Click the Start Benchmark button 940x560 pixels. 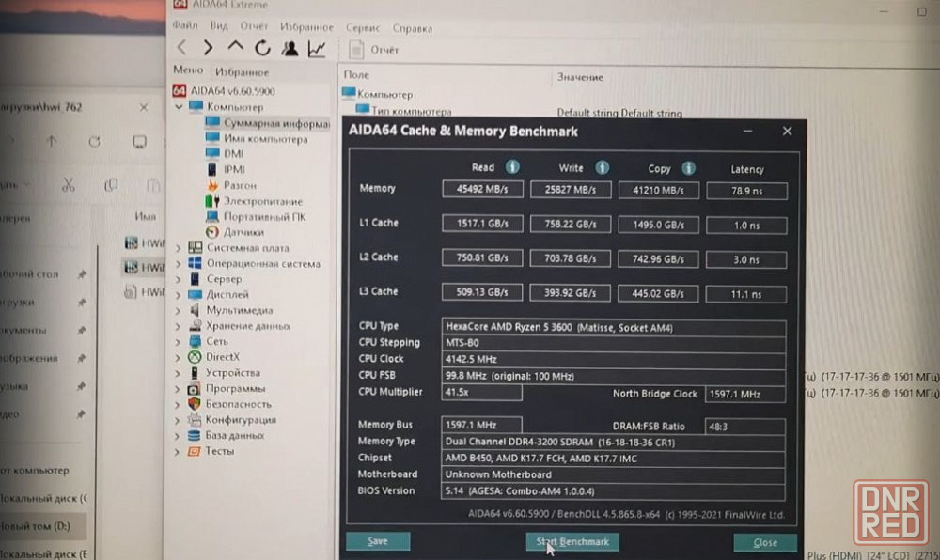(572, 542)
